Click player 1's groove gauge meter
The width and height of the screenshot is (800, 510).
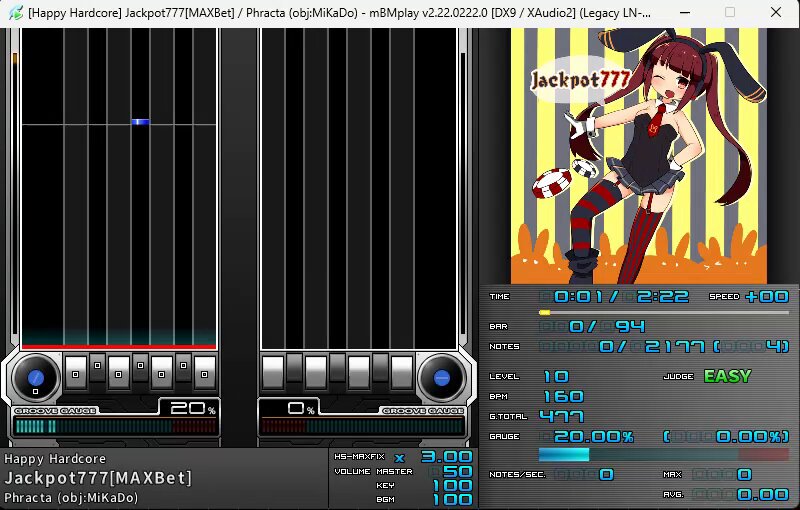pyautogui.click(x=116, y=426)
